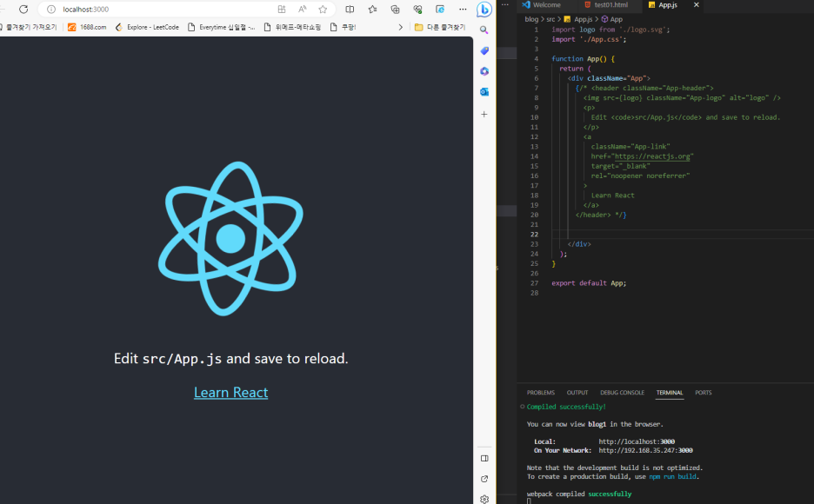Open OUTPUT panel tab
Viewport: 814px width, 504px height.
pos(577,393)
